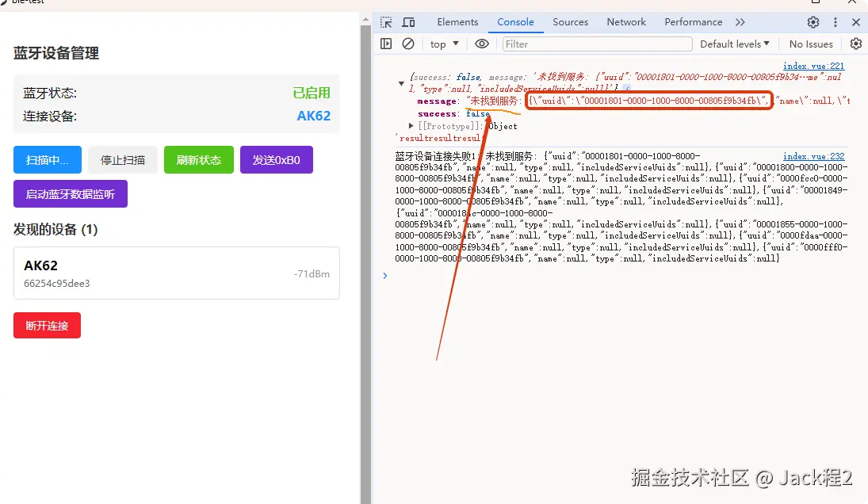Click the 扫描中... button

[x=48, y=160]
